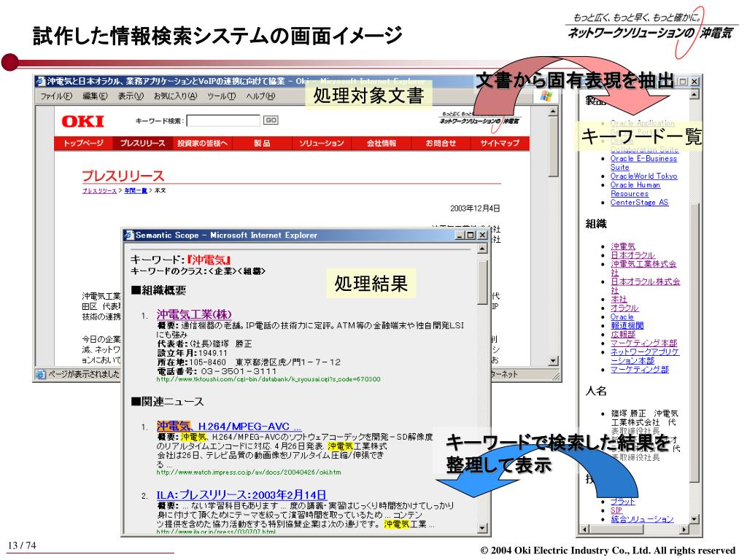
Task: Click the OKI logo on the press page
Action: pos(83,122)
